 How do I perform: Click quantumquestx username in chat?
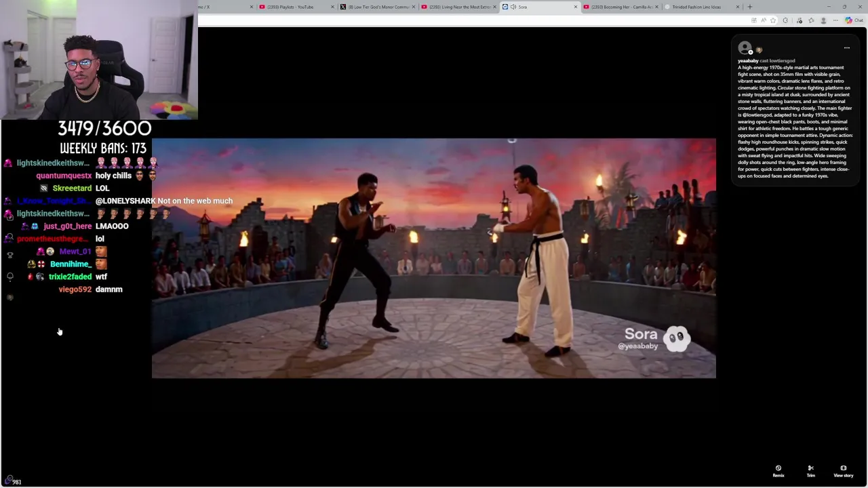point(64,176)
